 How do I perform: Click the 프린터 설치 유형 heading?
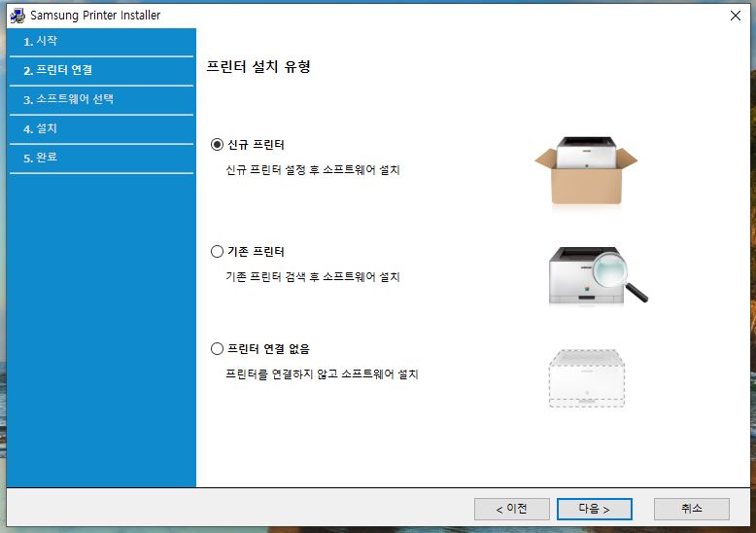tap(258, 66)
